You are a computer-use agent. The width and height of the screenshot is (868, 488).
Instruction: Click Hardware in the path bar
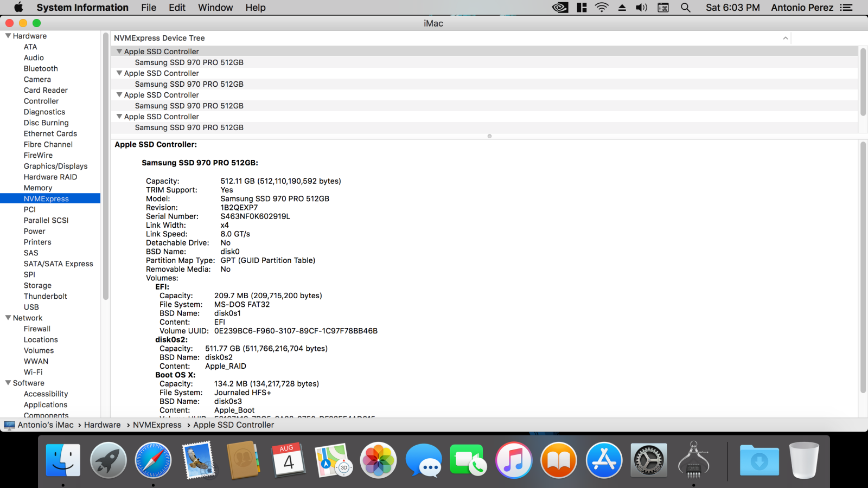(x=103, y=425)
